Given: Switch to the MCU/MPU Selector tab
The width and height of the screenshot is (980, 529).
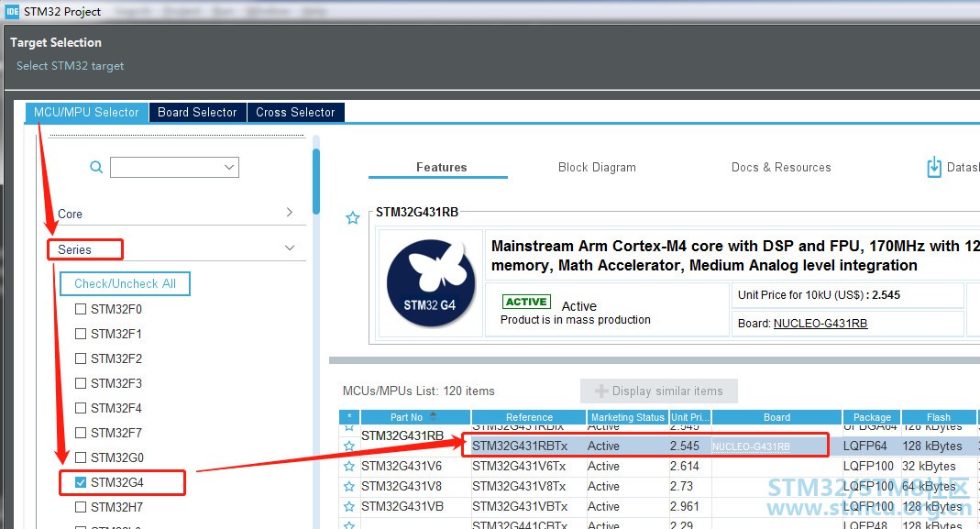Looking at the screenshot, I should (86, 112).
